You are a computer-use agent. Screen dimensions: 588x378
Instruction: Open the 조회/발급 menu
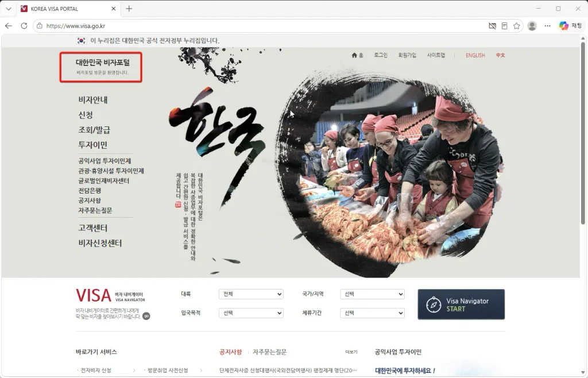pos(94,130)
